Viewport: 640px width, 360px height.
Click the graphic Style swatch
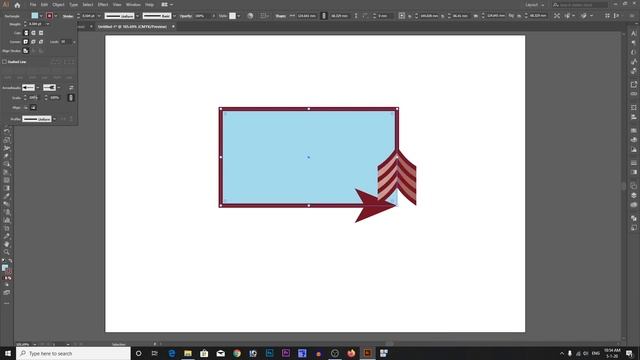pyautogui.click(x=232, y=16)
